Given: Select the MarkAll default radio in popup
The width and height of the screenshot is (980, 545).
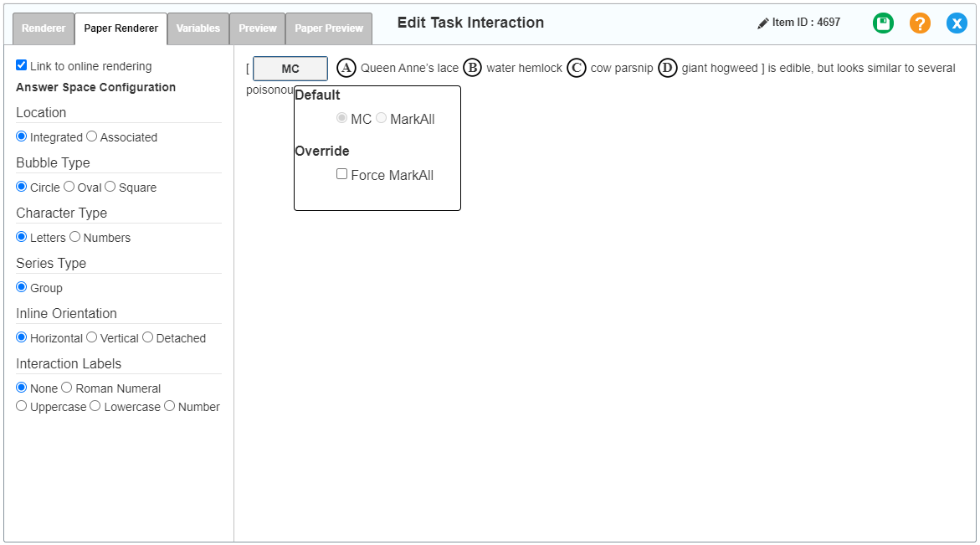Looking at the screenshot, I should pyautogui.click(x=382, y=117).
